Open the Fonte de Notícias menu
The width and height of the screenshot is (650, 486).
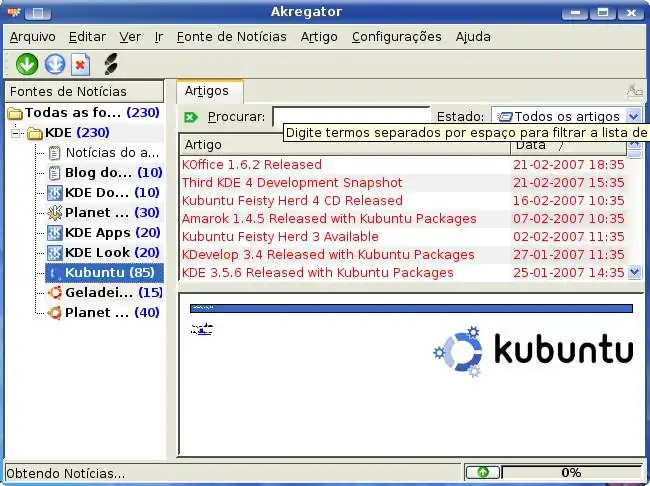coord(230,36)
